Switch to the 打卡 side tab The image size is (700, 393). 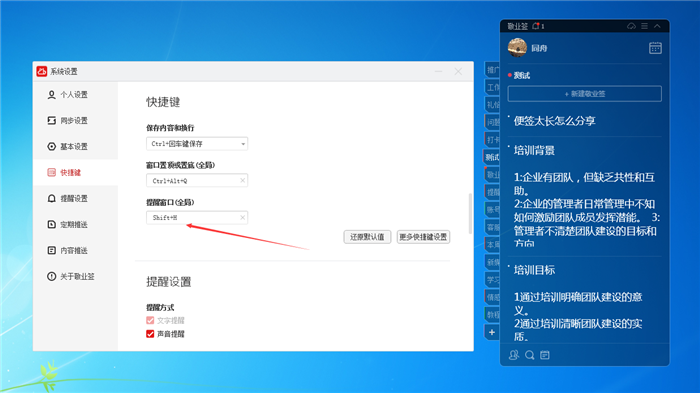(x=492, y=139)
